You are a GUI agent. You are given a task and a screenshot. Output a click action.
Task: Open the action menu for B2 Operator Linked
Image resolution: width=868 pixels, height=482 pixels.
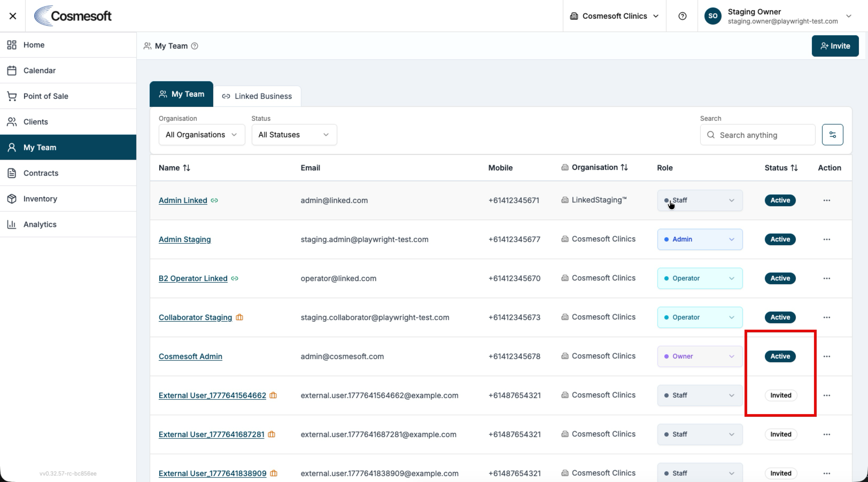pos(827,278)
